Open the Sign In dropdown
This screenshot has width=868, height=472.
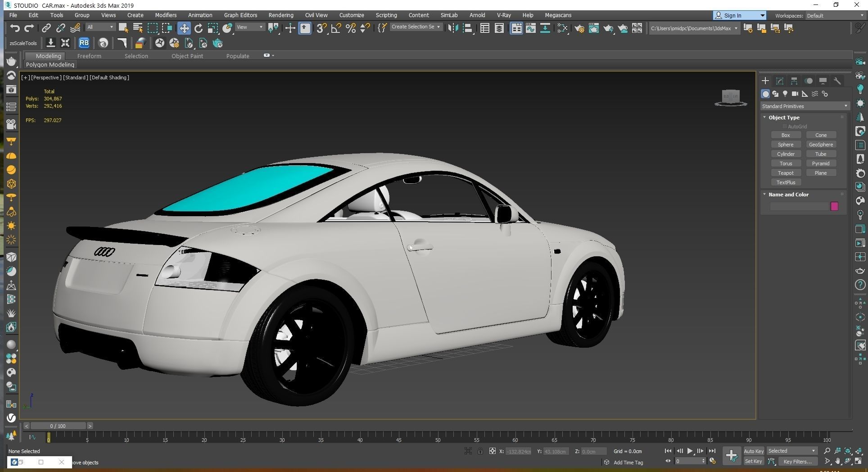tap(740, 15)
